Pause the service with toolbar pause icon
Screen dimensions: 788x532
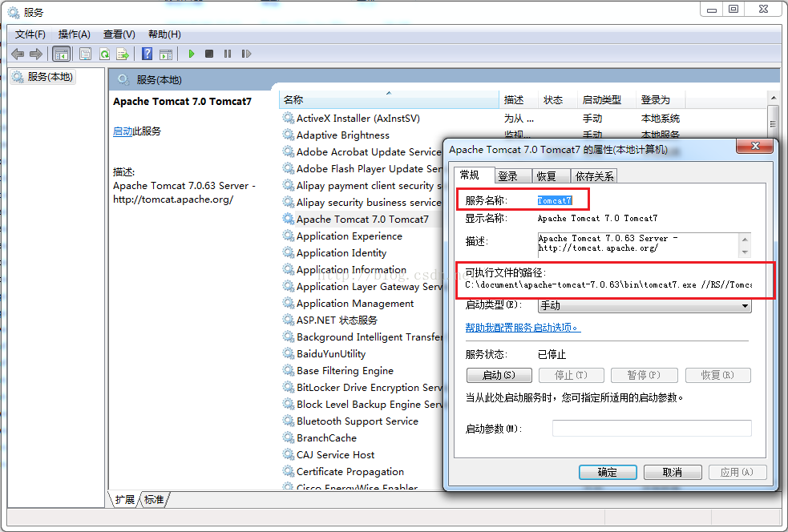coord(228,54)
